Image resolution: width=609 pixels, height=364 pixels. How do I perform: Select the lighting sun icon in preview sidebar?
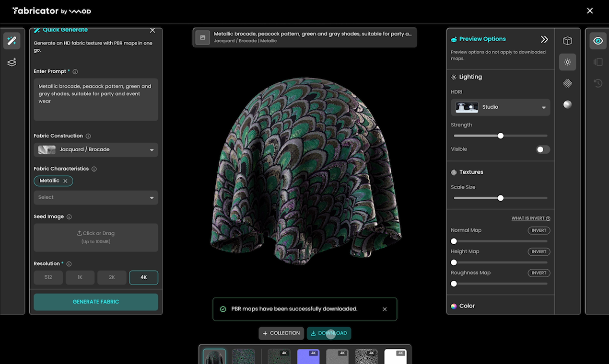coord(568,62)
